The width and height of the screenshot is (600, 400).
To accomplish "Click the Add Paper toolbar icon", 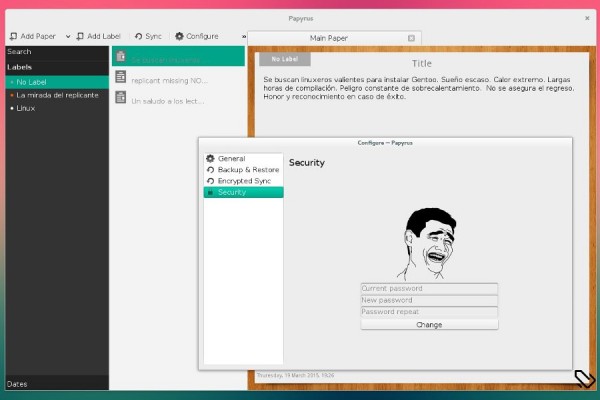I will (12, 36).
